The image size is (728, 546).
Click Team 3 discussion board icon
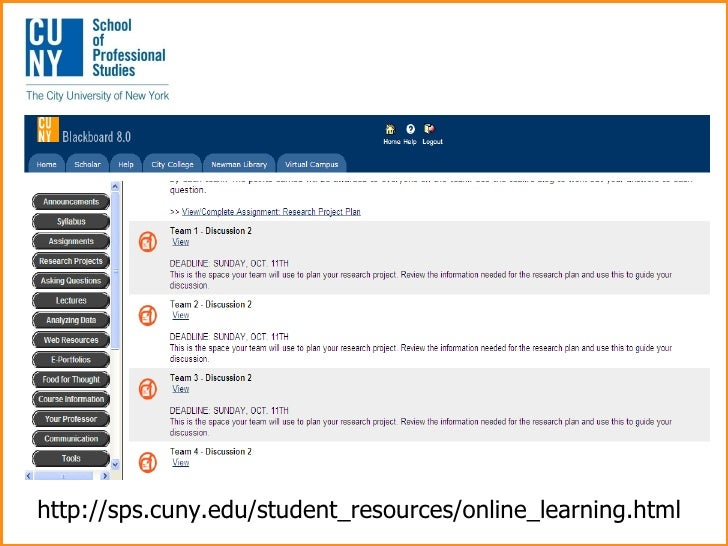tap(148, 389)
